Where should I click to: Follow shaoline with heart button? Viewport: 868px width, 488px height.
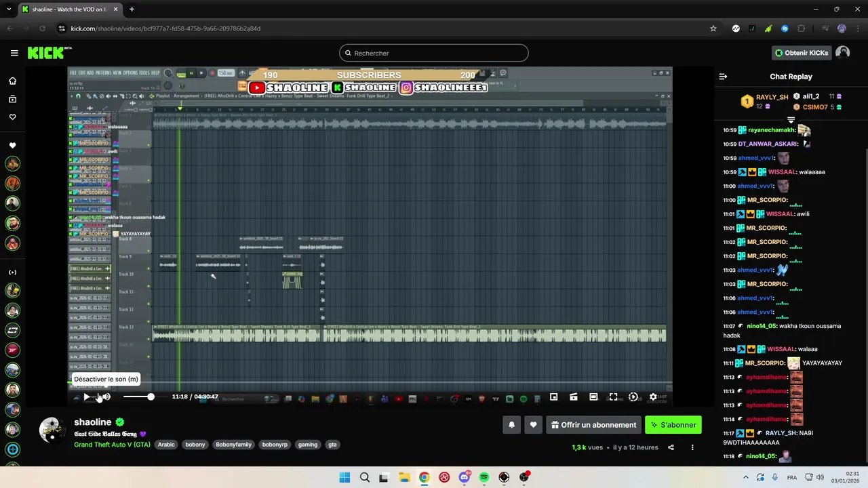point(533,425)
